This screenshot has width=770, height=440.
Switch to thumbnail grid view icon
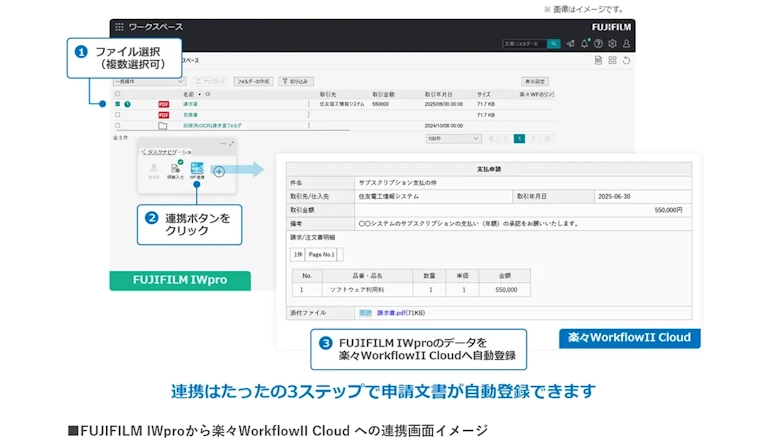click(612, 60)
